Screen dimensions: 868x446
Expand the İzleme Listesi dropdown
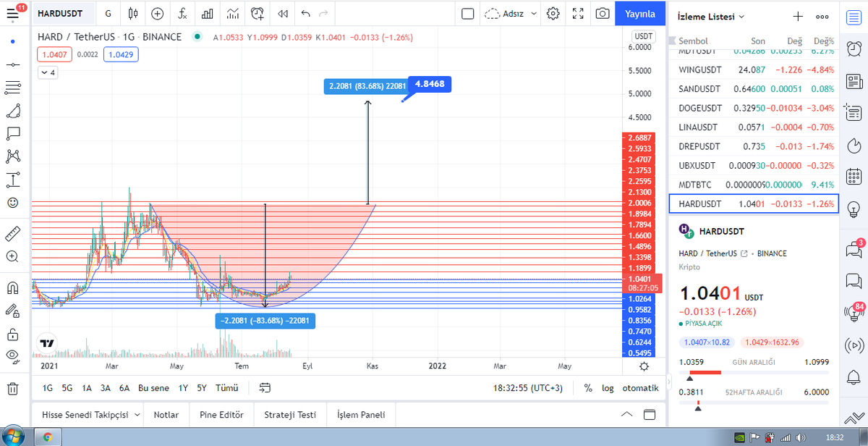pyautogui.click(x=711, y=16)
